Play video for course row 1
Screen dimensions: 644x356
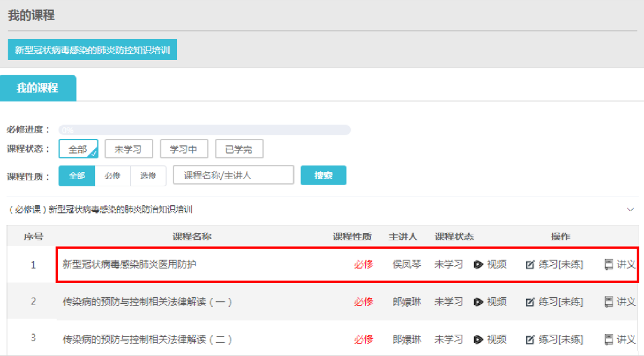point(490,265)
